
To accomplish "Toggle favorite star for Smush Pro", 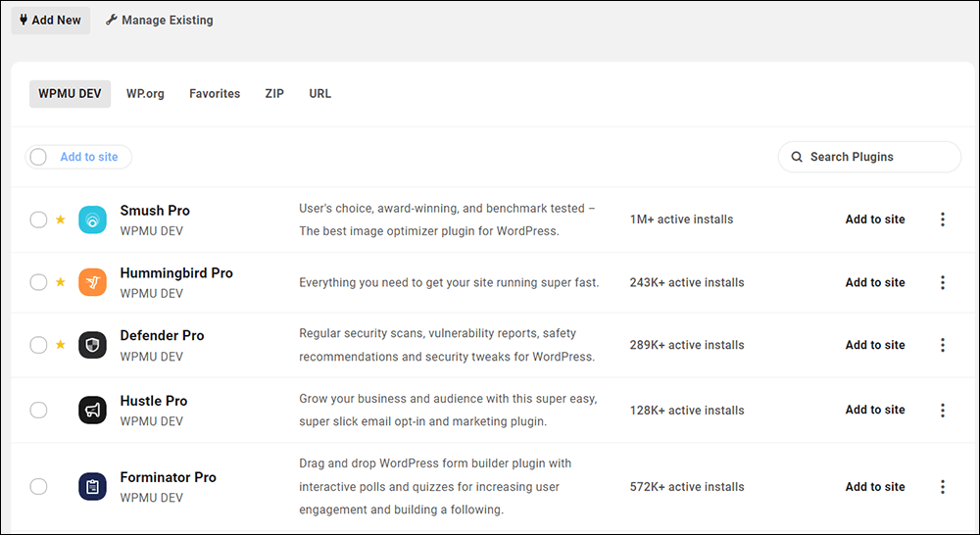I will pyautogui.click(x=61, y=219).
